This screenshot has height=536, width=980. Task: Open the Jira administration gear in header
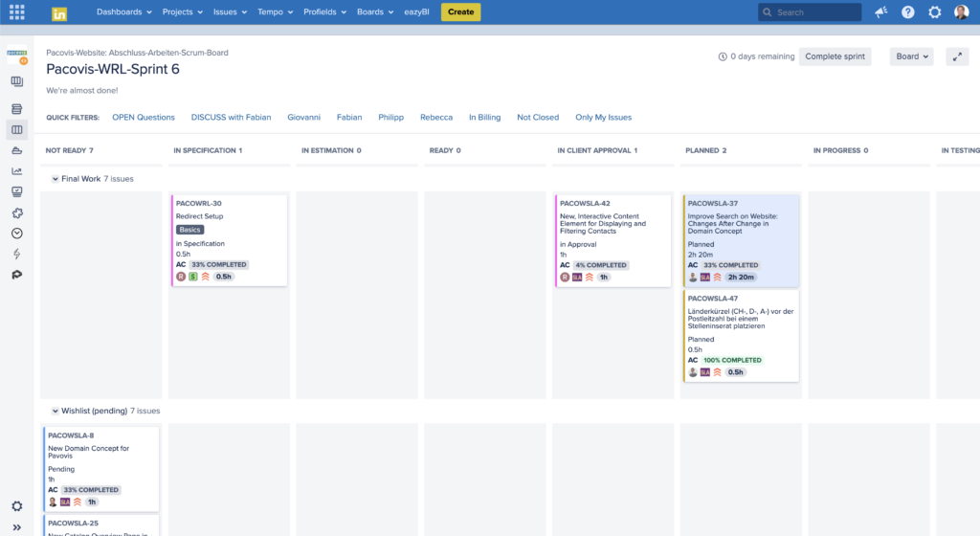(x=934, y=11)
